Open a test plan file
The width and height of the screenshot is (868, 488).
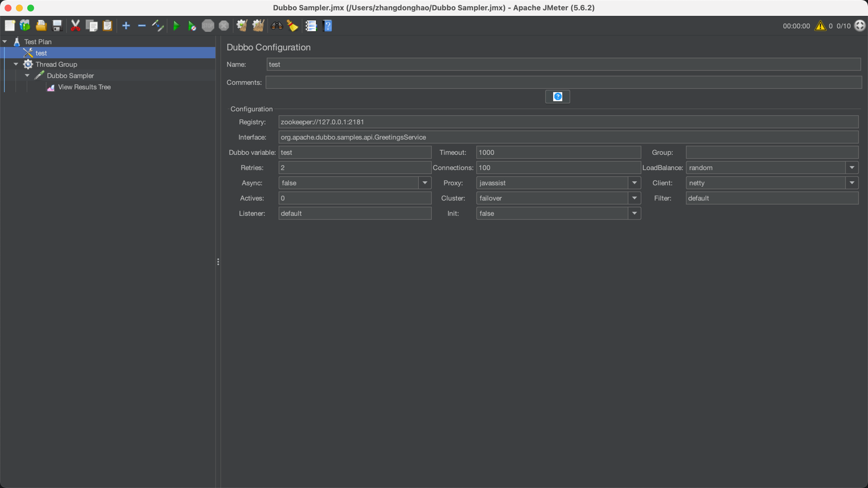click(41, 25)
